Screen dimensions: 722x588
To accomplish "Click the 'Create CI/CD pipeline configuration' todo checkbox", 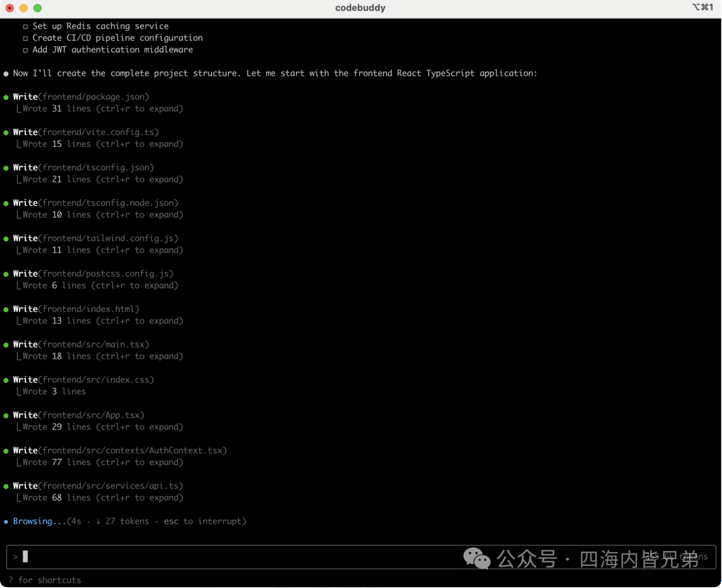I will tap(25, 39).
